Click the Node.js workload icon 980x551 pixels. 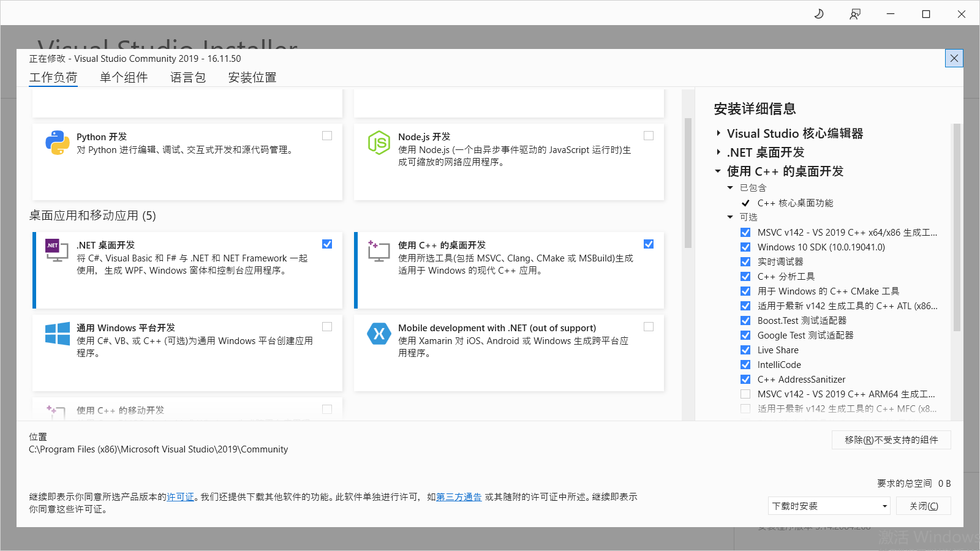[379, 143]
